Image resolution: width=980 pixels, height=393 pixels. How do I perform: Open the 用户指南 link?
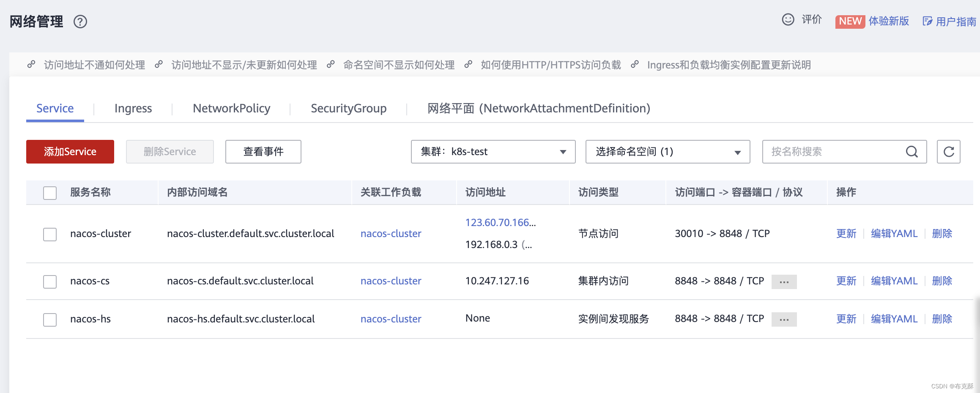(956, 22)
